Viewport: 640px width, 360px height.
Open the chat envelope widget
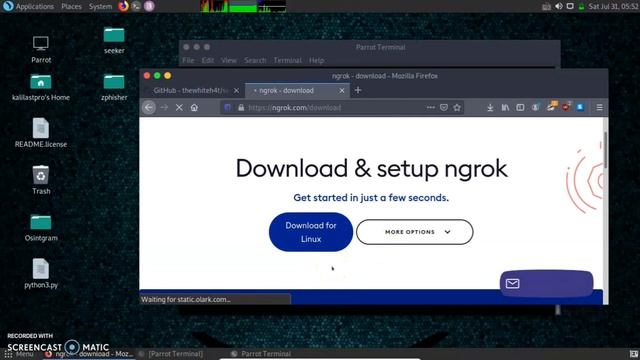[546, 283]
